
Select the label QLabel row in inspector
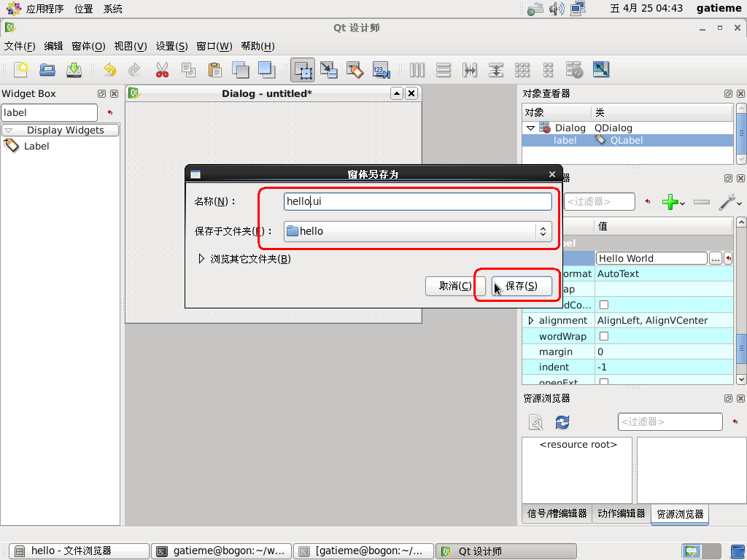click(627, 141)
